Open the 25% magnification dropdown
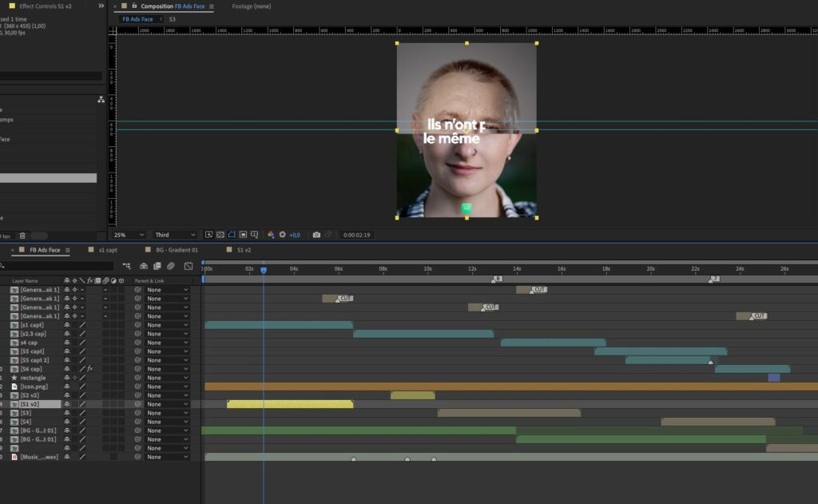Viewport: 818px width, 504px height. coord(128,235)
